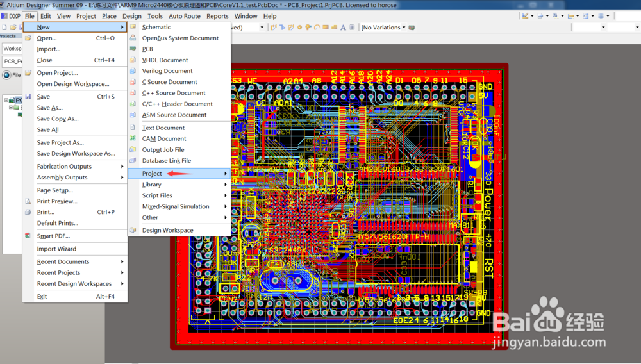Click the Save disk icon in the File menu
The width and height of the screenshot is (641, 364).
[x=28, y=96]
